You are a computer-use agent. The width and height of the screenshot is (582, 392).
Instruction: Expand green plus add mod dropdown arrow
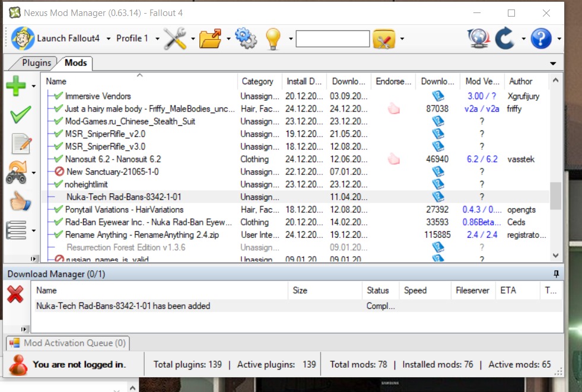pyautogui.click(x=33, y=86)
